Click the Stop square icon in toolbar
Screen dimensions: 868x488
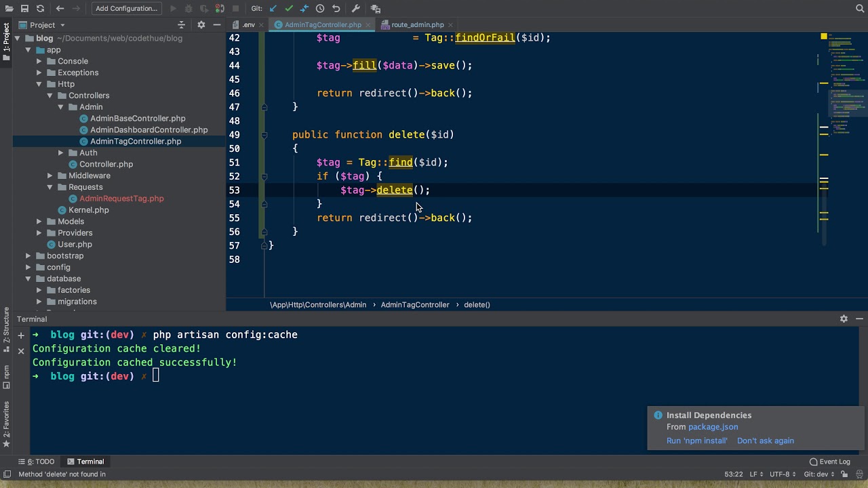point(235,9)
